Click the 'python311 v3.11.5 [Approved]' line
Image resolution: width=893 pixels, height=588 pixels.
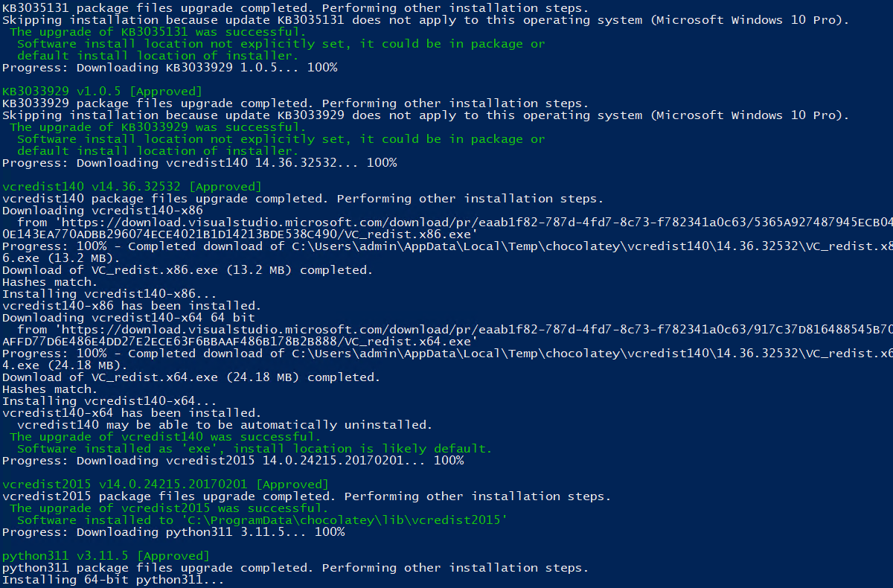pos(106,556)
